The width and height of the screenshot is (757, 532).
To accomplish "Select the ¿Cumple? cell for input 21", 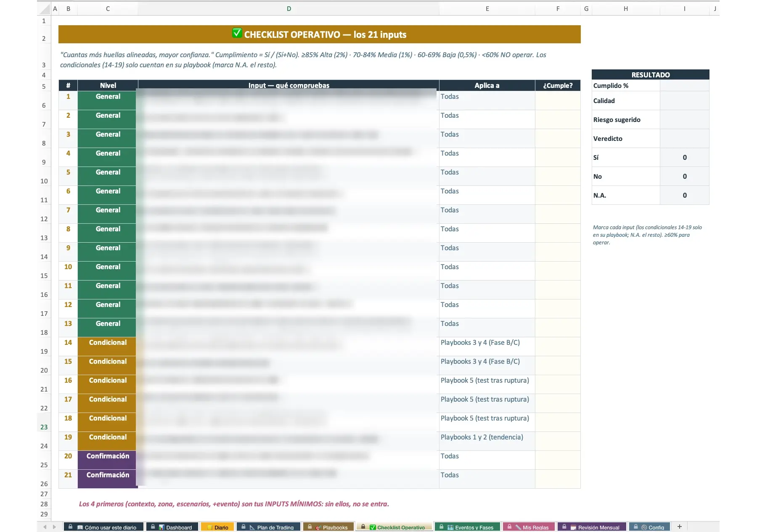I will pos(558,479).
